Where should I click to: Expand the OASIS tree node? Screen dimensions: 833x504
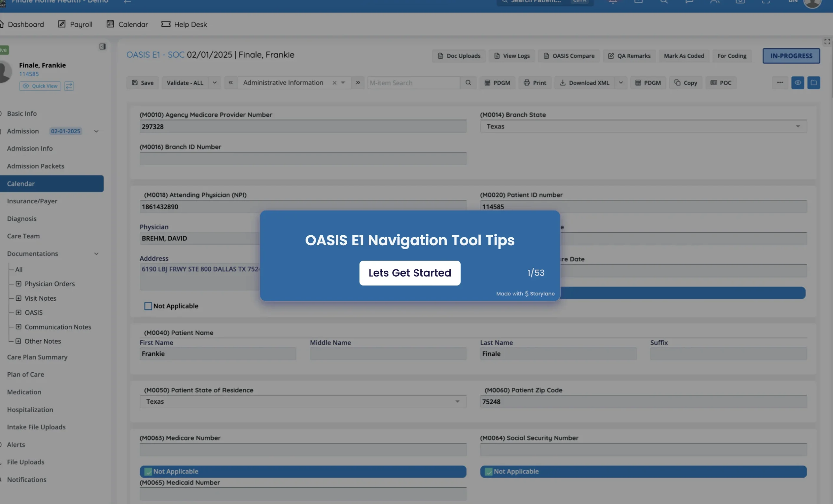(x=19, y=312)
